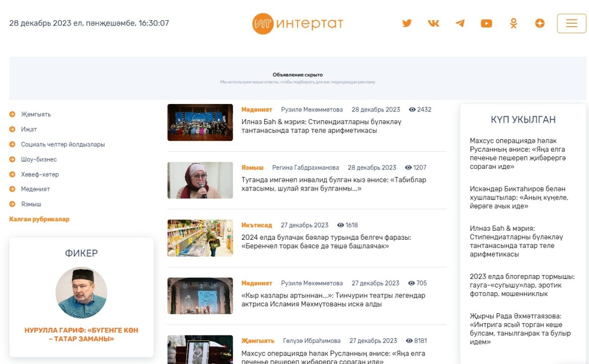Open the grocery store article thumbnail
Image resolution: width=589 pixels, height=364 pixels.
pyautogui.click(x=200, y=238)
